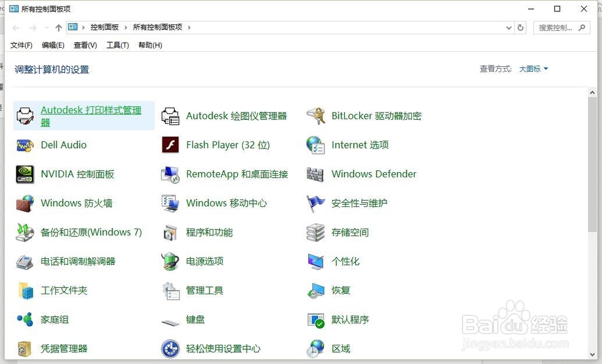This screenshot has width=602, height=364.
Task: Open 备份和还原(Windows 7) icon
Action: pyautogui.click(x=25, y=232)
